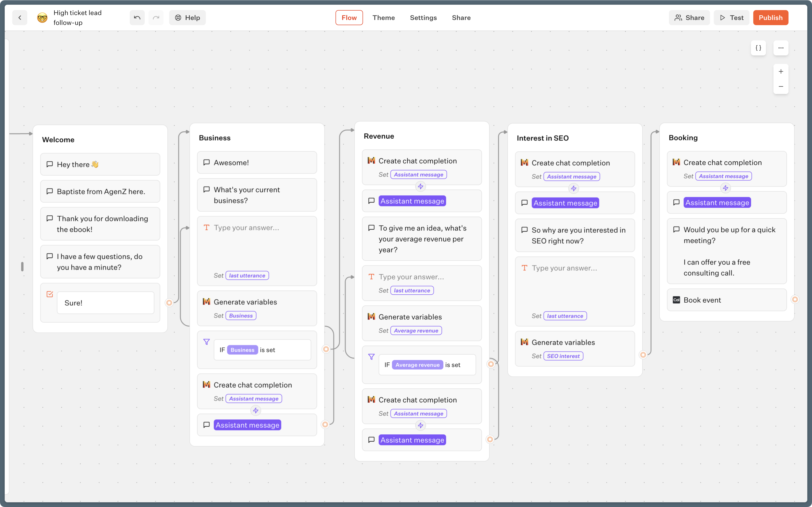Click the nerd emoji typebot icon
Screen dimensions: 812x507
coord(42,18)
